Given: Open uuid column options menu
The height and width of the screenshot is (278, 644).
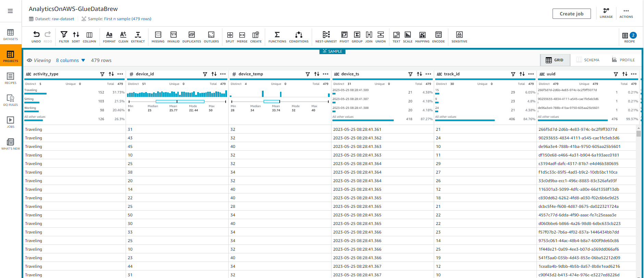Looking at the screenshot, I should (634, 74).
